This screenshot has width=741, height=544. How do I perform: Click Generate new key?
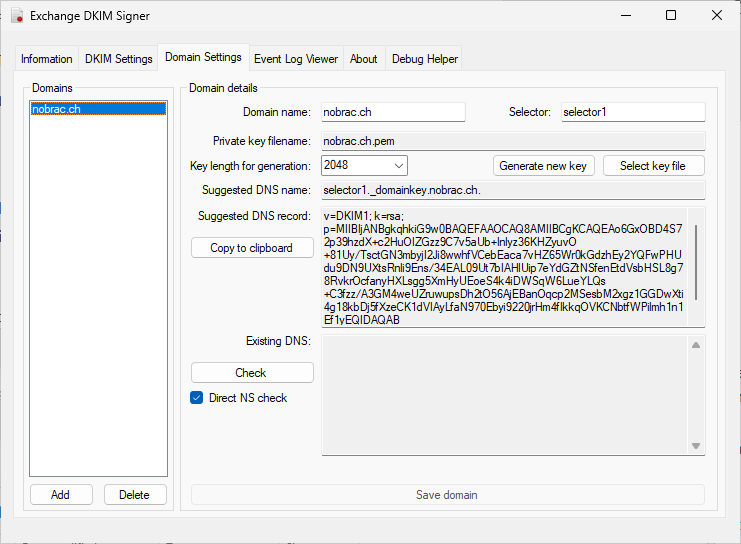point(543,166)
